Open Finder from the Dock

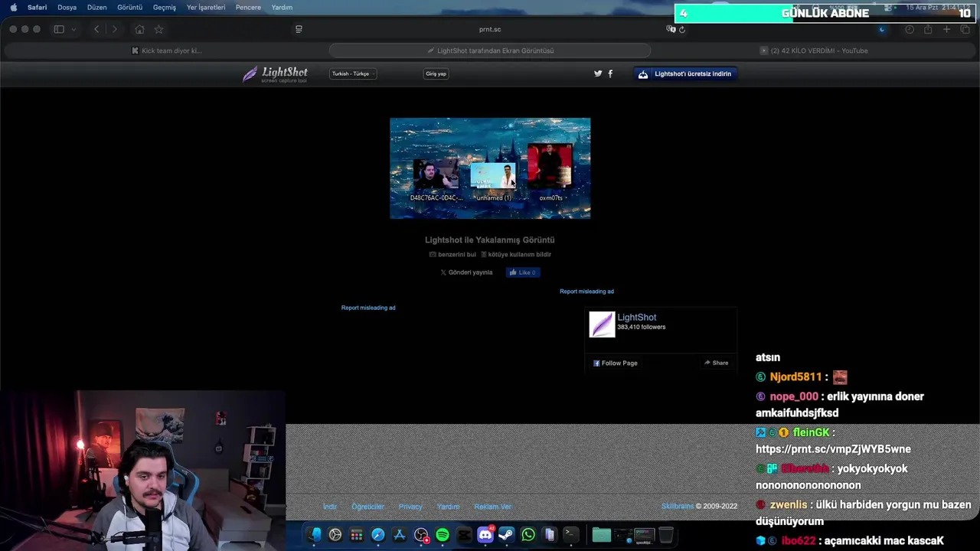click(314, 535)
